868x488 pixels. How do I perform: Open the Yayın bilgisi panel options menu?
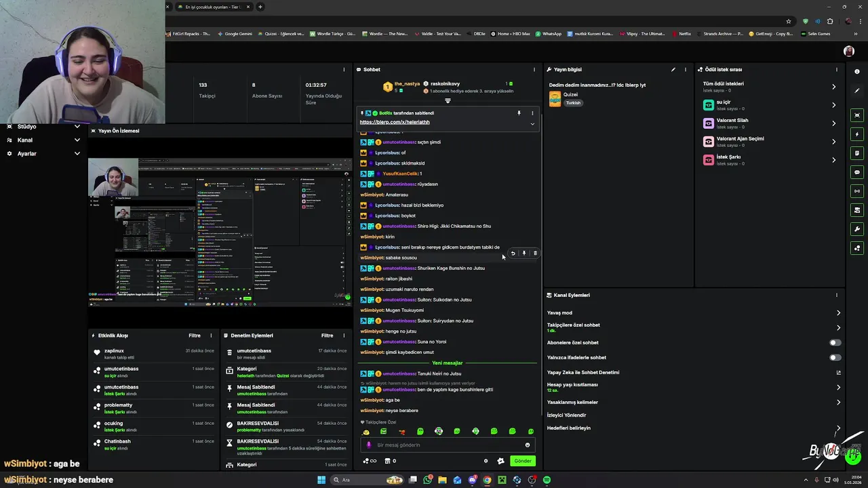[685, 69]
